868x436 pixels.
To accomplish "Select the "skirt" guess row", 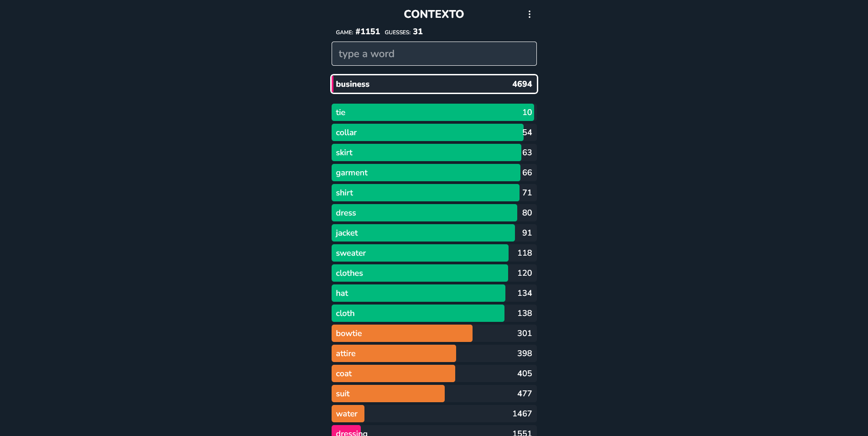I will [434, 152].
